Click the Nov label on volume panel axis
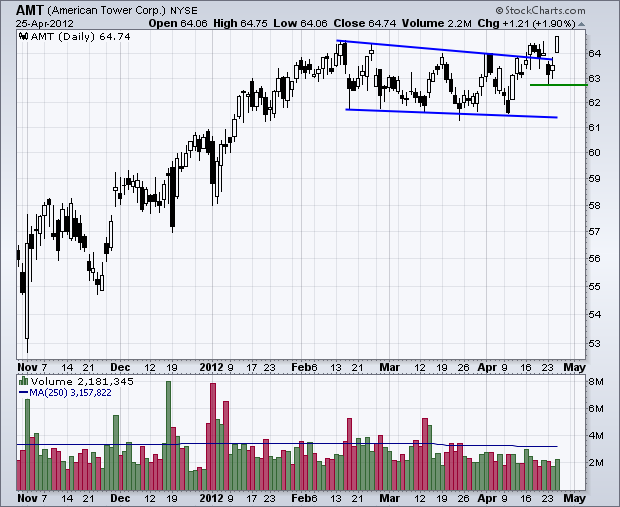The image size is (620, 507). click(27, 498)
